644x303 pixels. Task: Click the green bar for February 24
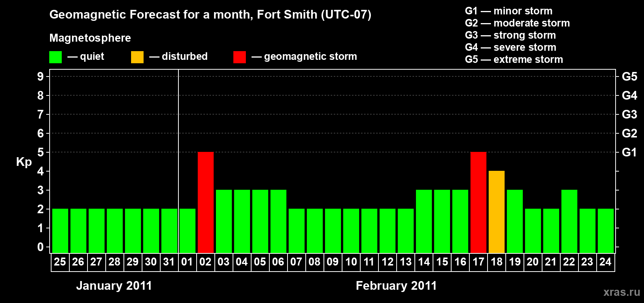coord(606,231)
